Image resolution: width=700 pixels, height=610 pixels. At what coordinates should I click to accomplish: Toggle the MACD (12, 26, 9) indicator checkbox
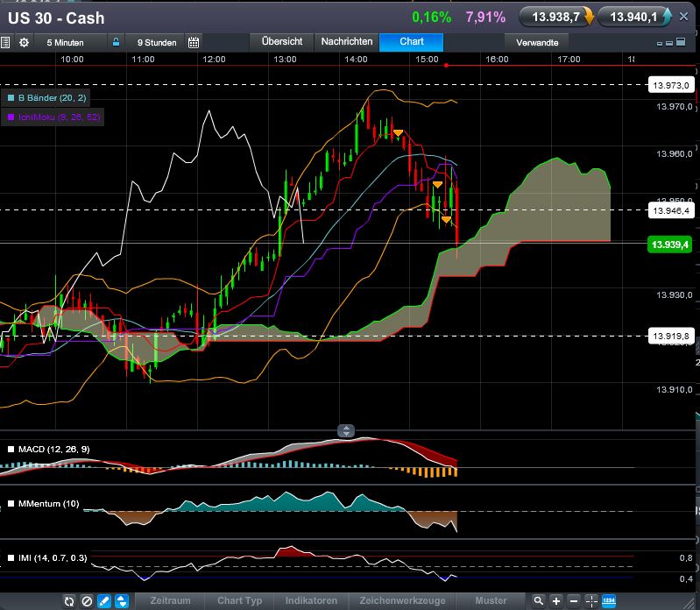click(x=11, y=450)
